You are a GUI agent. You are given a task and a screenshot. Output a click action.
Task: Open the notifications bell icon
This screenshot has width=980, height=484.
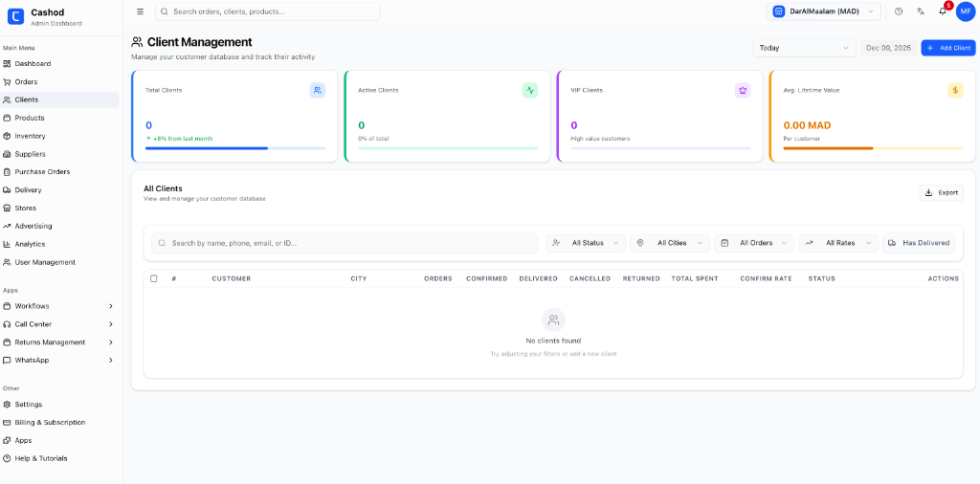(943, 11)
